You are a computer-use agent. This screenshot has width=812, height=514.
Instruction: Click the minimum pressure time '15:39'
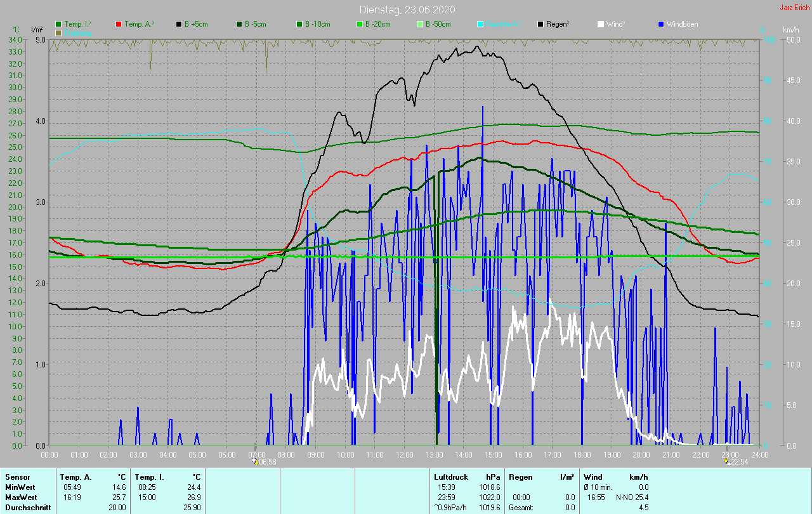(x=447, y=487)
